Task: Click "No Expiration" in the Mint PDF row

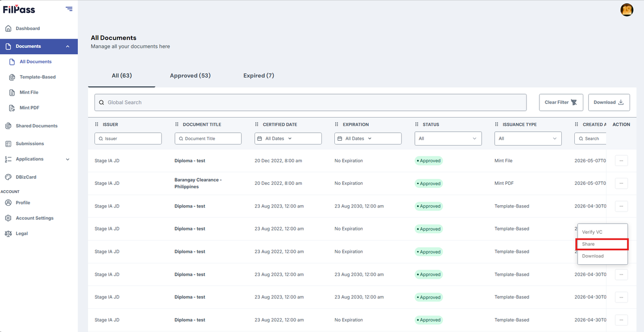Action: coord(349,183)
